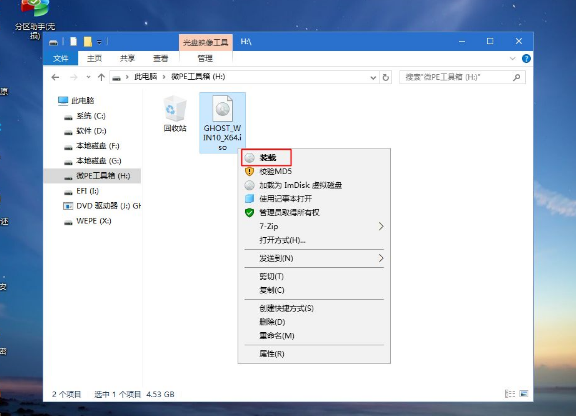Open 分区助手(无损) desktop shortcut

35,19
